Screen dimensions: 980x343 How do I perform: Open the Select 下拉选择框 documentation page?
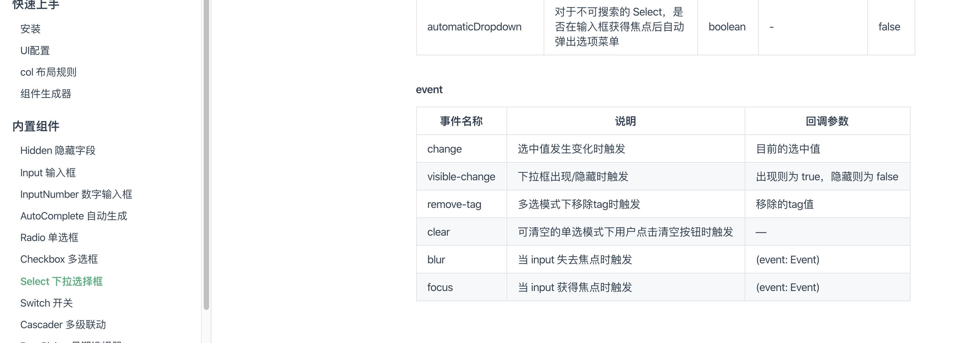click(62, 281)
